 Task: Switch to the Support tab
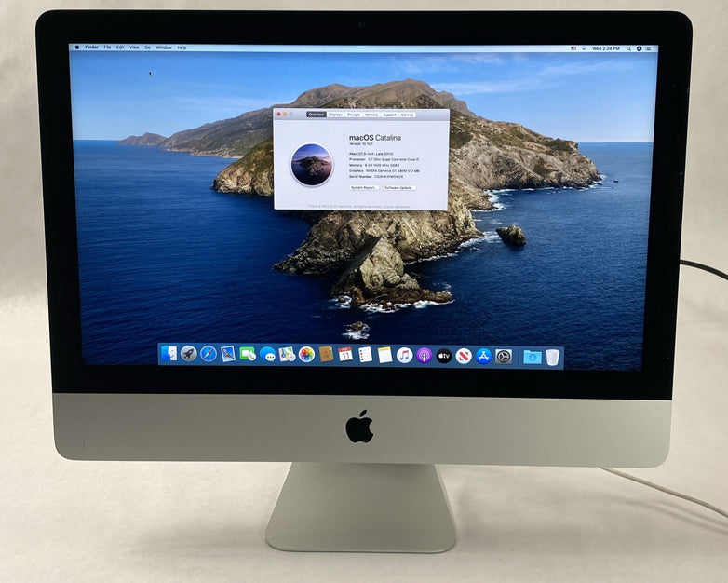coord(389,115)
